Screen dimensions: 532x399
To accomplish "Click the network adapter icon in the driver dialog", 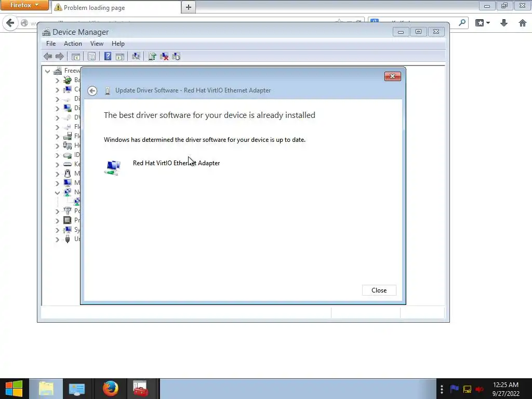I will pyautogui.click(x=113, y=168).
